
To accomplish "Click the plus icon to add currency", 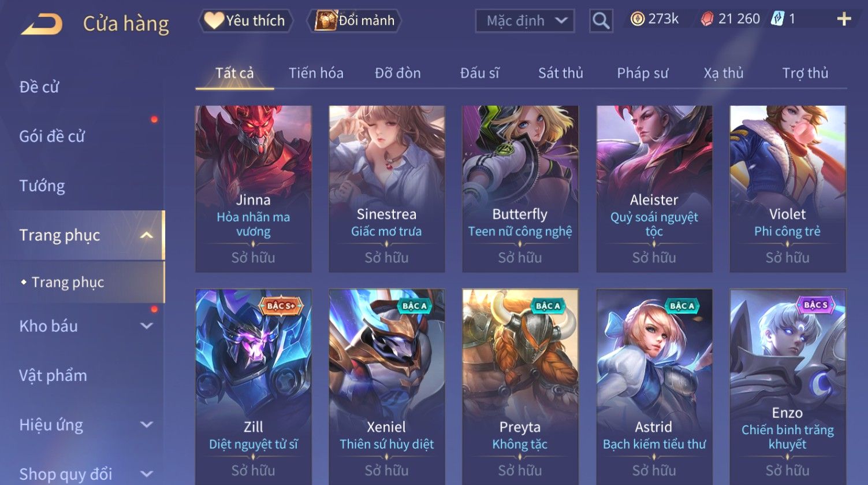I will point(844,19).
